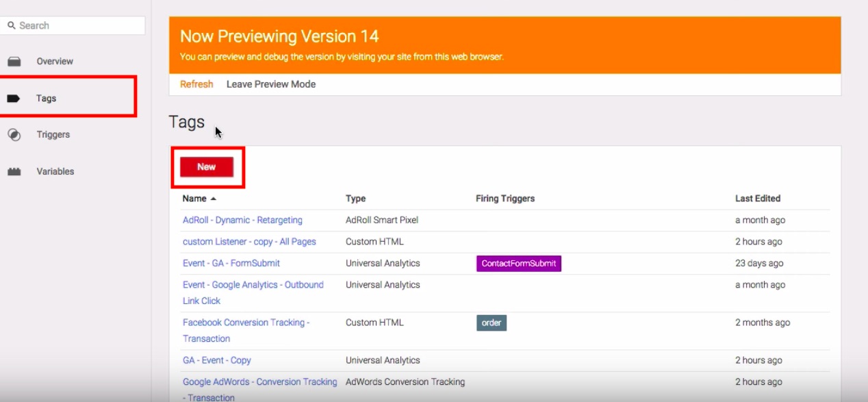Click the "23 days ago" cell
The image size is (868, 402).
point(759,264)
